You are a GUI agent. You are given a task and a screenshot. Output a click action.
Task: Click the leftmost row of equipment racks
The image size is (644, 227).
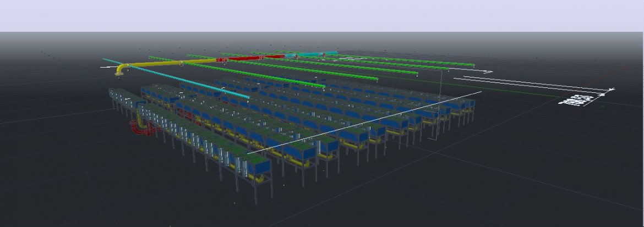click(x=118, y=96)
